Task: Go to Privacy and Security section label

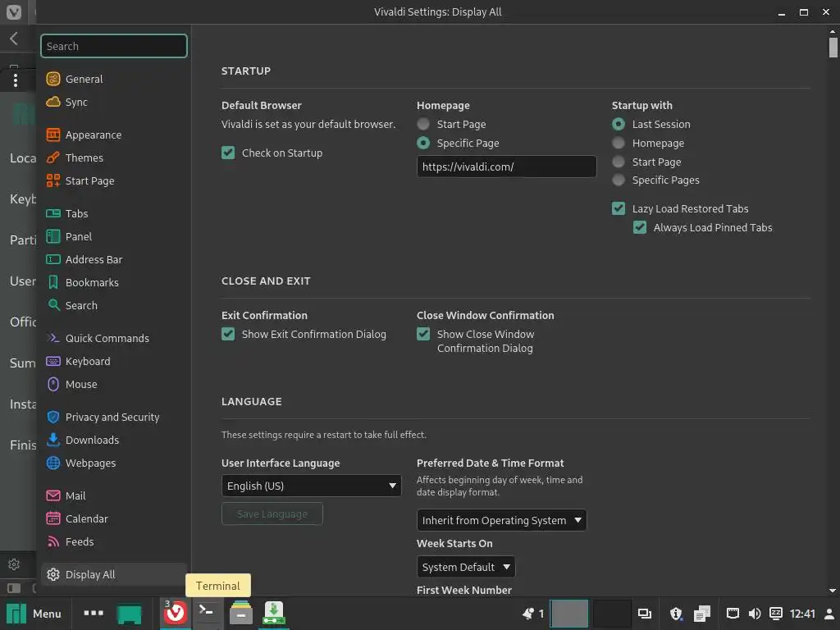Action: [x=112, y=417]
